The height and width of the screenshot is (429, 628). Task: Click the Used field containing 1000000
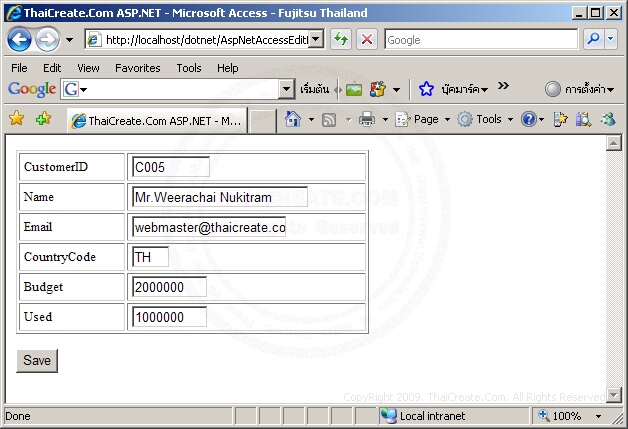pos(169,317)
